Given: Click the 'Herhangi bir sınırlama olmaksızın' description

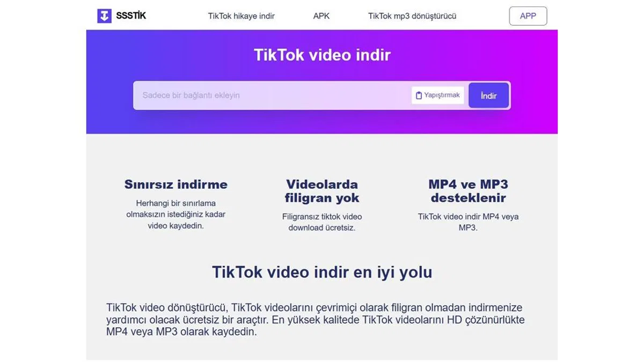Looking at the screenshot, I should click(176, 215).
